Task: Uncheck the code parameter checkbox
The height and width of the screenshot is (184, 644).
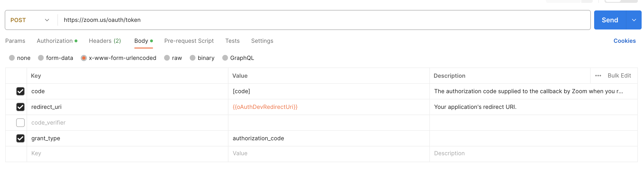Action: (x=20, y=91)
